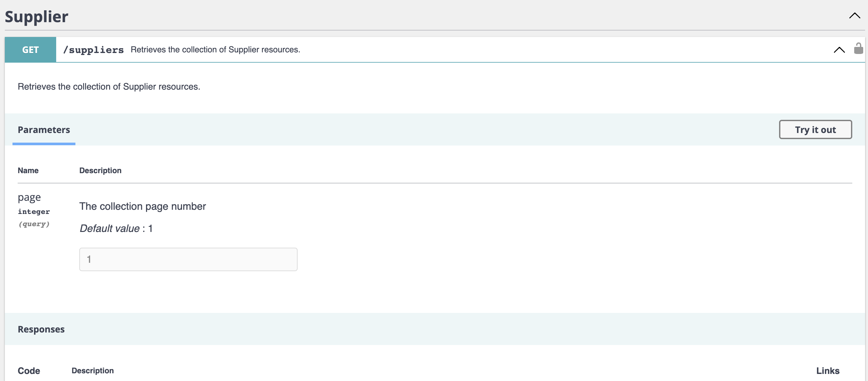Select the page parameter name

tap(29, 197)
